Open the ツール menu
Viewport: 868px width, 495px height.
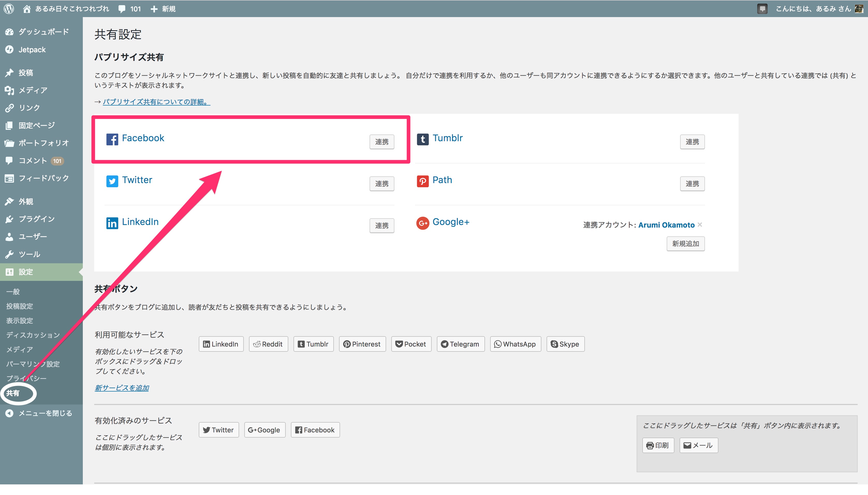(41, 254)
